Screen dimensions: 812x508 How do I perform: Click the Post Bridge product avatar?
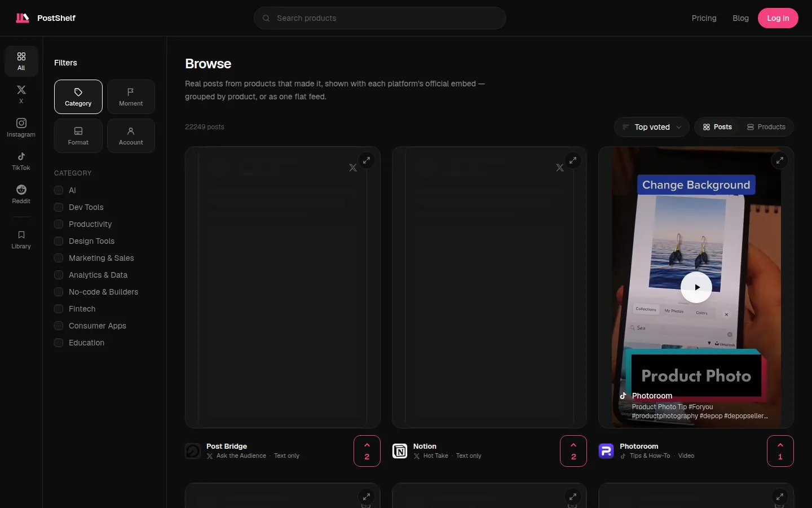click(193, 451)
